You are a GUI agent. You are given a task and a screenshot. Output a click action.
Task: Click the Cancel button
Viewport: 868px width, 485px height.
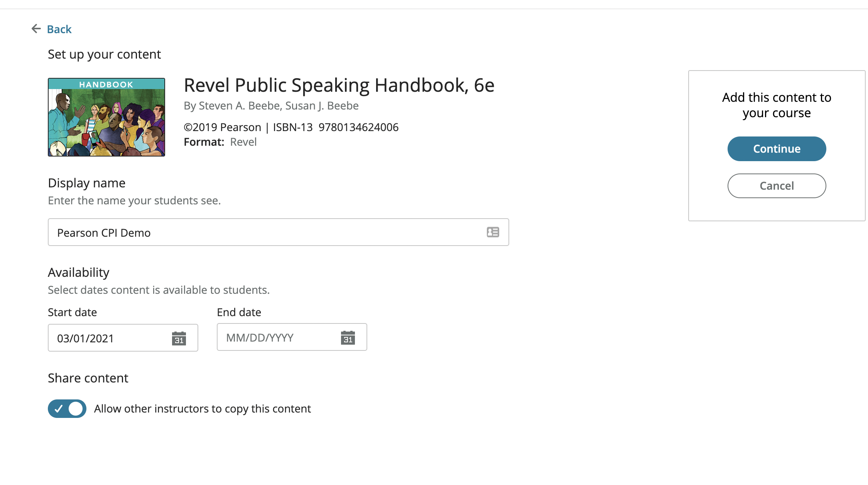point(777,186)
